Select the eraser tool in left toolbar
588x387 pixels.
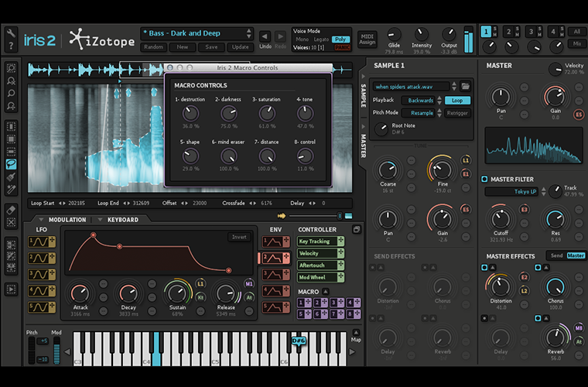point(12,210)
